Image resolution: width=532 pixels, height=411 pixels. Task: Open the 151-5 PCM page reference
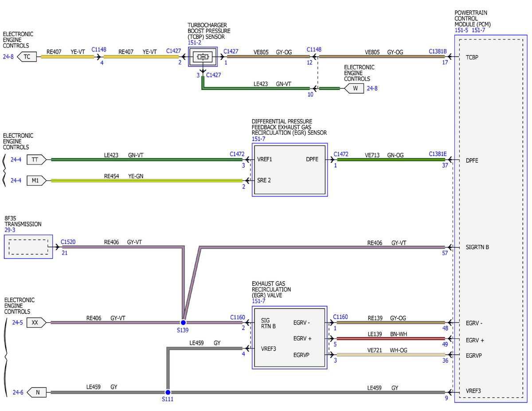[x=462, y=30]
